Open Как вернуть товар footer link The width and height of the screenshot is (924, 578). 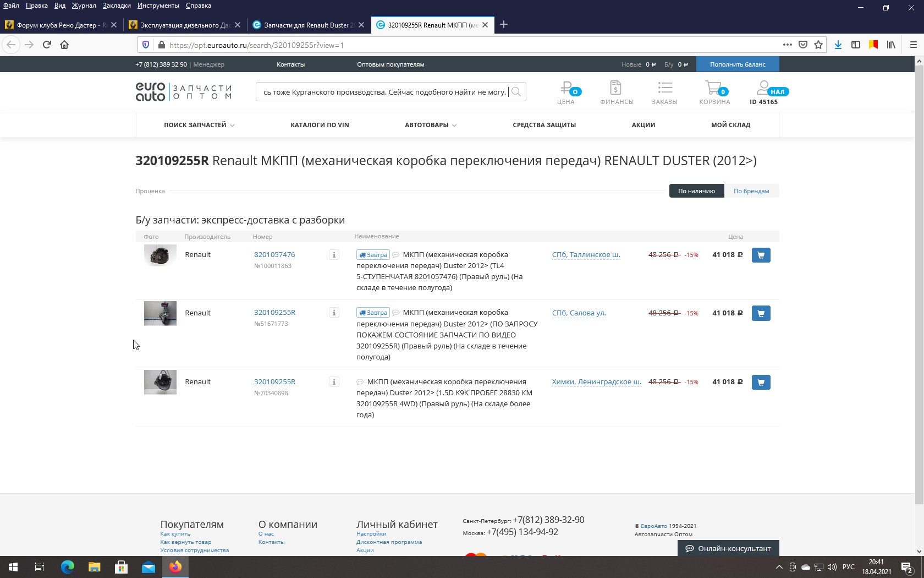click(x=186, y=542)
